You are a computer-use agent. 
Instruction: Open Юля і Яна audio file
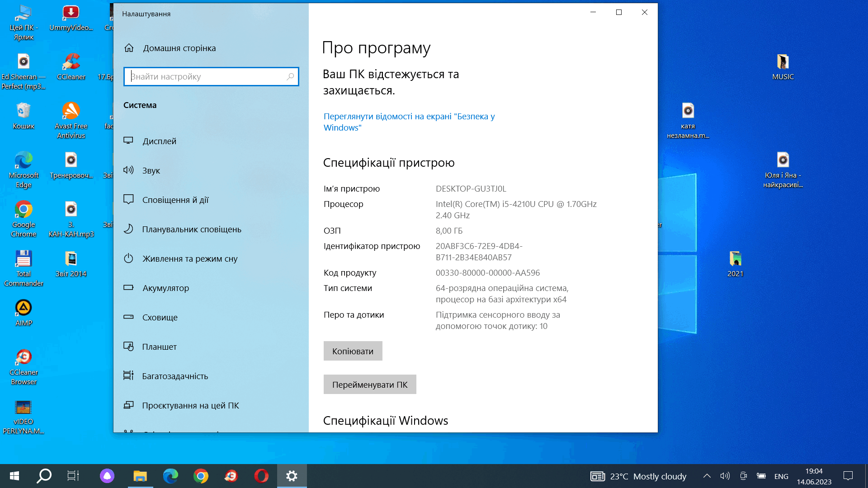(x=783, y=169)
